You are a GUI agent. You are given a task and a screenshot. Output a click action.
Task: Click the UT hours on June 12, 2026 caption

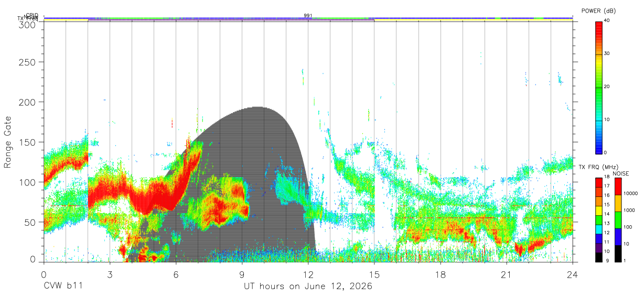308,287
